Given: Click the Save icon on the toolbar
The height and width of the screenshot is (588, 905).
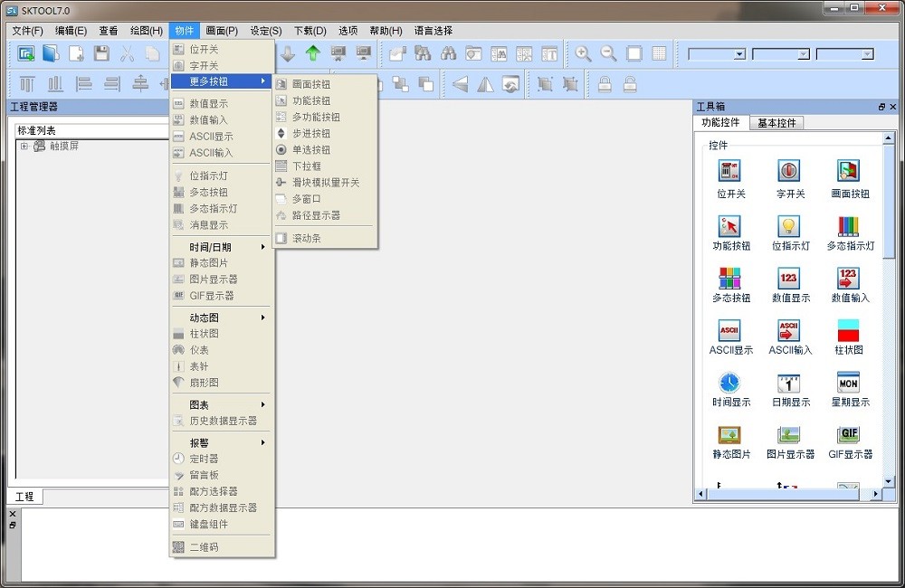Looking at the screenshot, I should [102, 52].
